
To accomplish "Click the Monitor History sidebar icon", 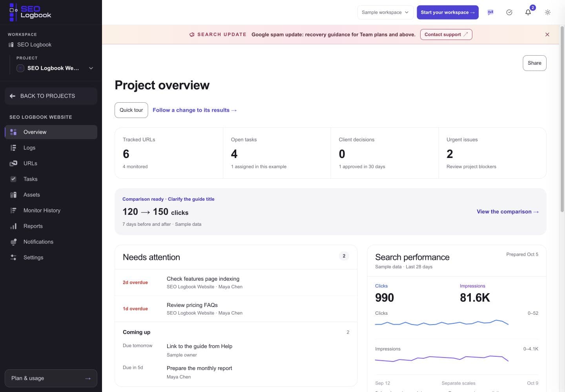I will pyautogui.click(x=13, y=211).
